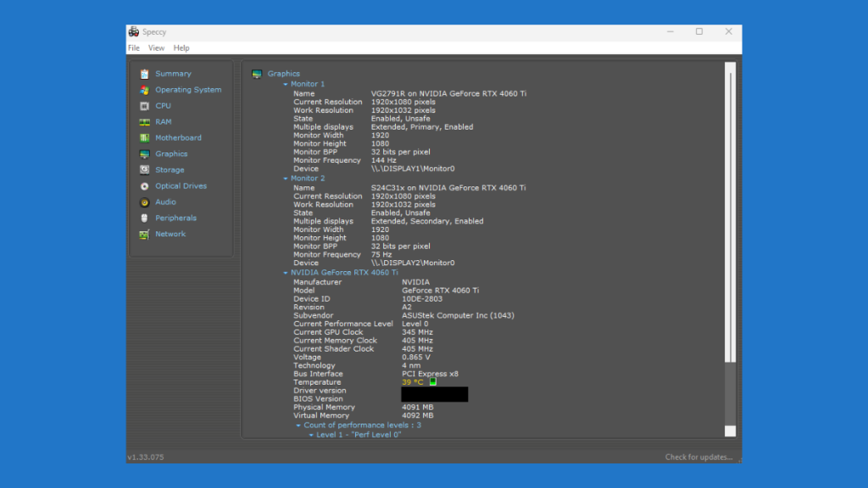Click the Graphics heading text
868x488 pixels.
(x=283, y=74)
